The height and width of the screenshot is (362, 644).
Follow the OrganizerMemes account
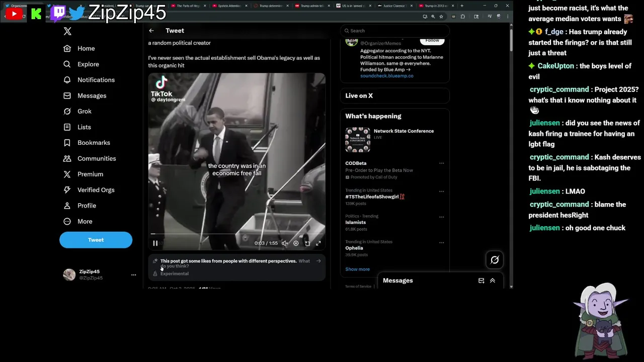[432, 40]
